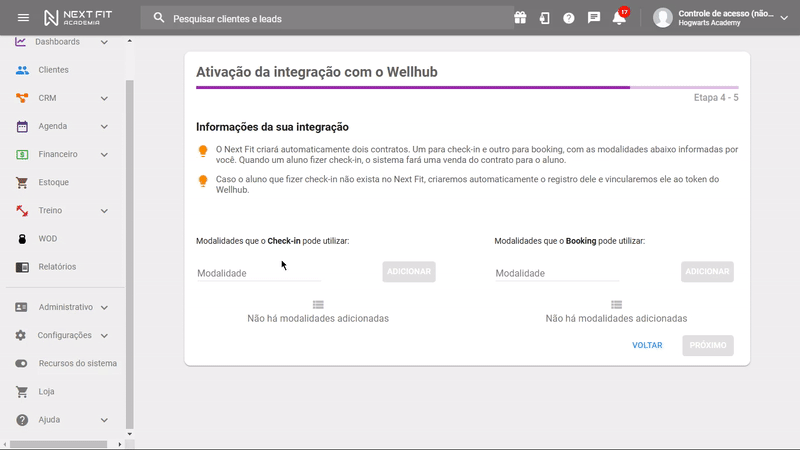This screenshot has width=800, height=450.
Task: Expand the Dashboards menu chevron
Action: pyautogui.click(x=104, y=42)
